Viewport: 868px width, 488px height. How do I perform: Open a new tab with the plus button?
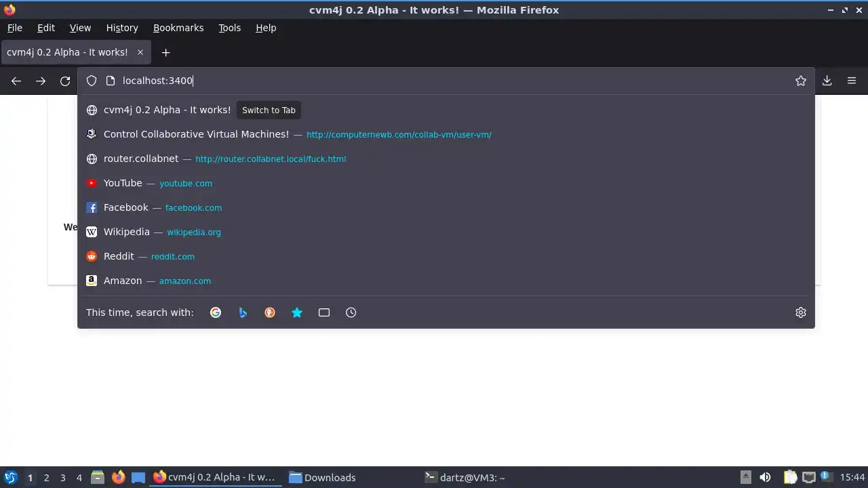click(165, 52)
